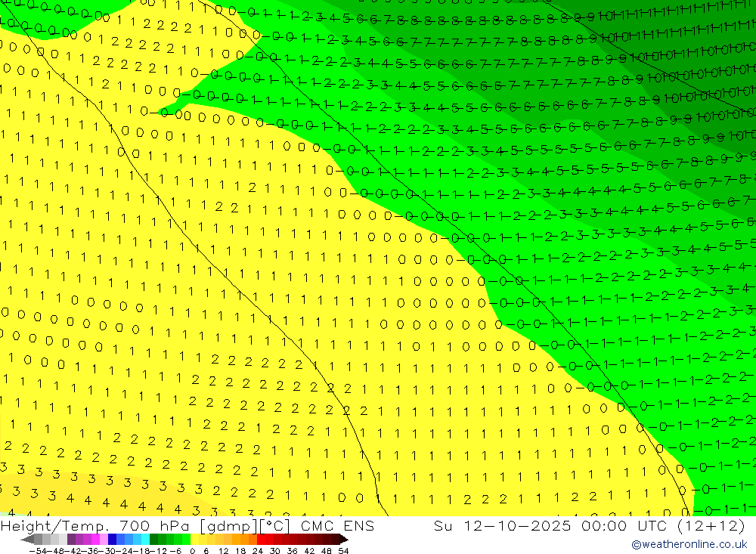Viewport: 756px width, 554px height.
Task: Click the dark blue legend segment above -30
Action: click(112, 539)
